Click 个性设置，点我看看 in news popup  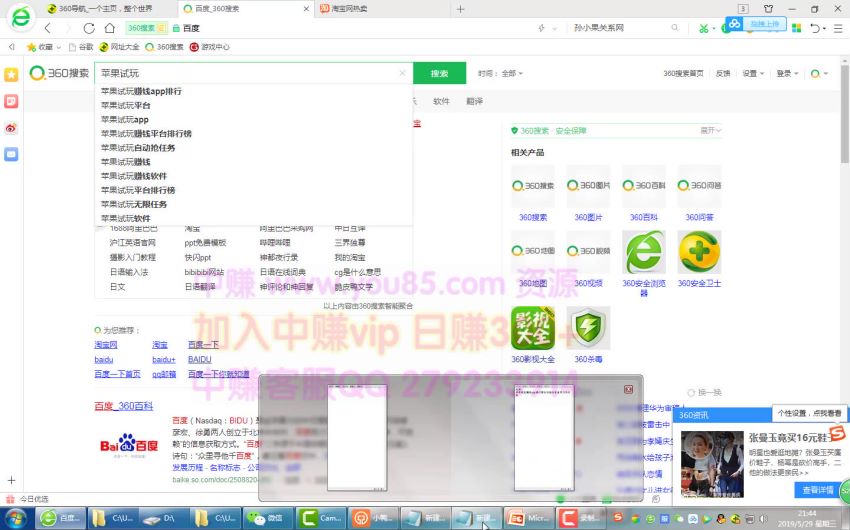tap(809, 413)
